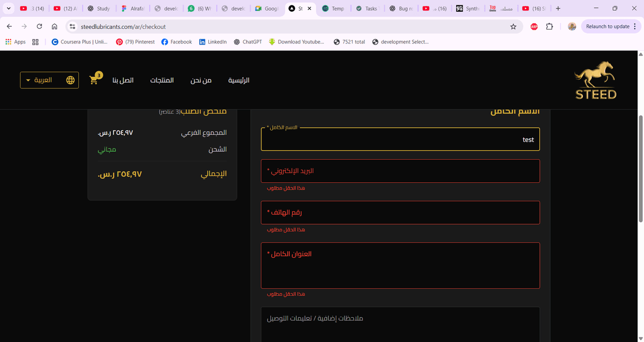Open the shopping cart icon
The width and height of the screenshot is (644, 342).
(94, 80)
